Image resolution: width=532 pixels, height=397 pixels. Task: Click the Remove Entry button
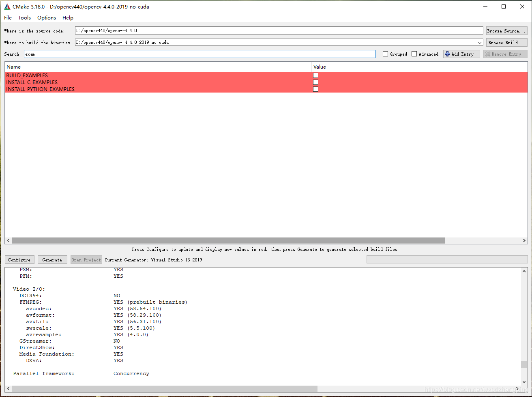tap(505, 54)
